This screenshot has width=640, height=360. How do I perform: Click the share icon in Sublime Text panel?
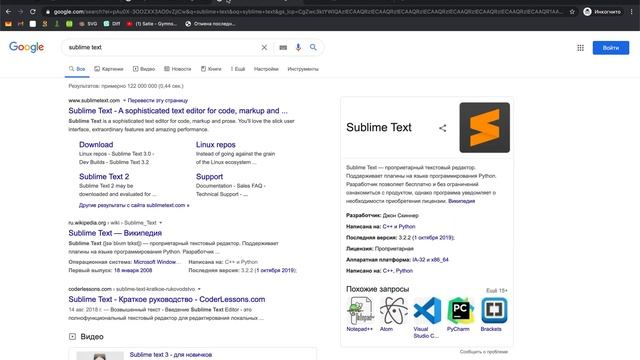coord(442,128)
